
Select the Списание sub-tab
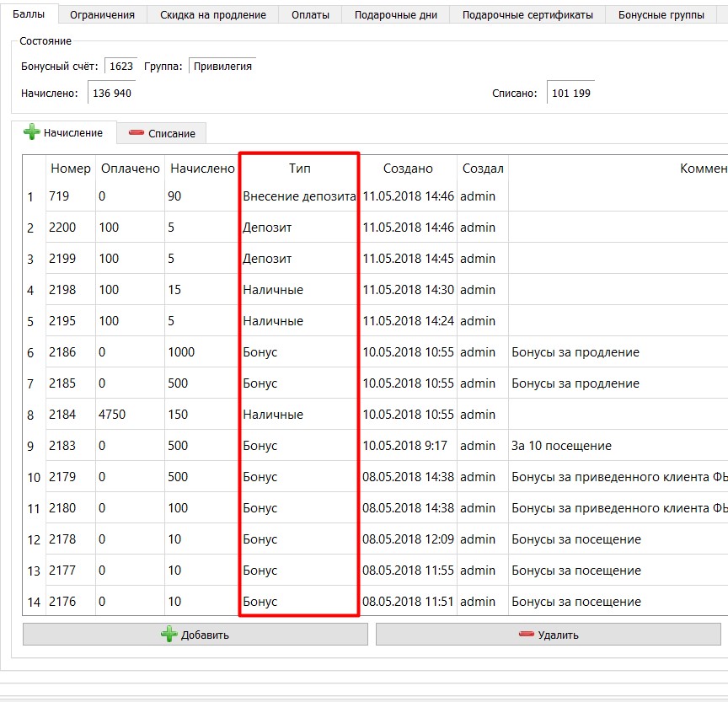click(x=161, y=134)
